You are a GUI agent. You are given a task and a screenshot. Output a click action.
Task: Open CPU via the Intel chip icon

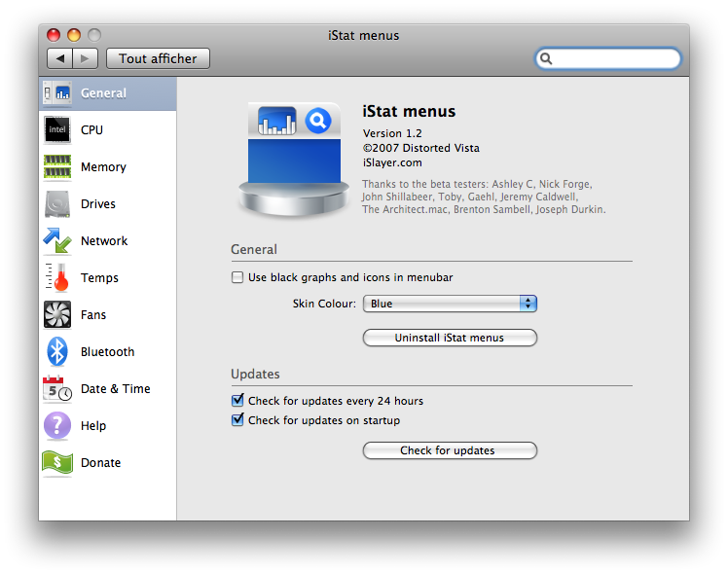pyautogui.click(x=57, y=129)
